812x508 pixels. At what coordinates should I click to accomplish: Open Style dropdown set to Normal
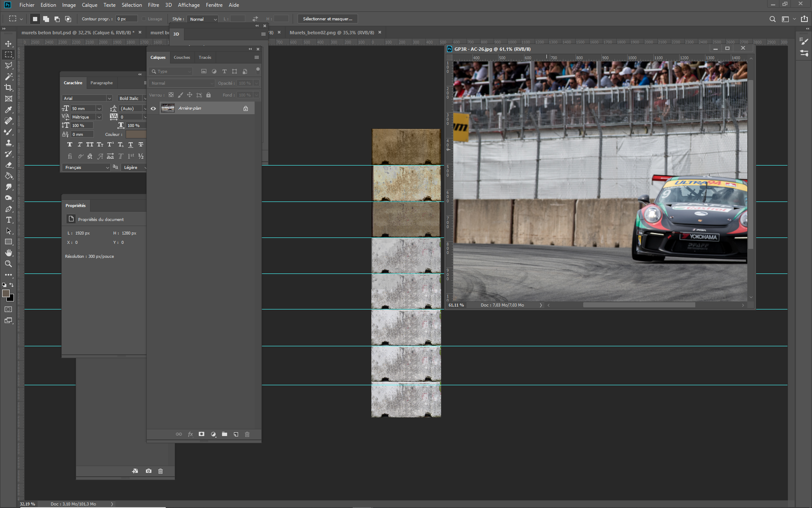(203, 19)
